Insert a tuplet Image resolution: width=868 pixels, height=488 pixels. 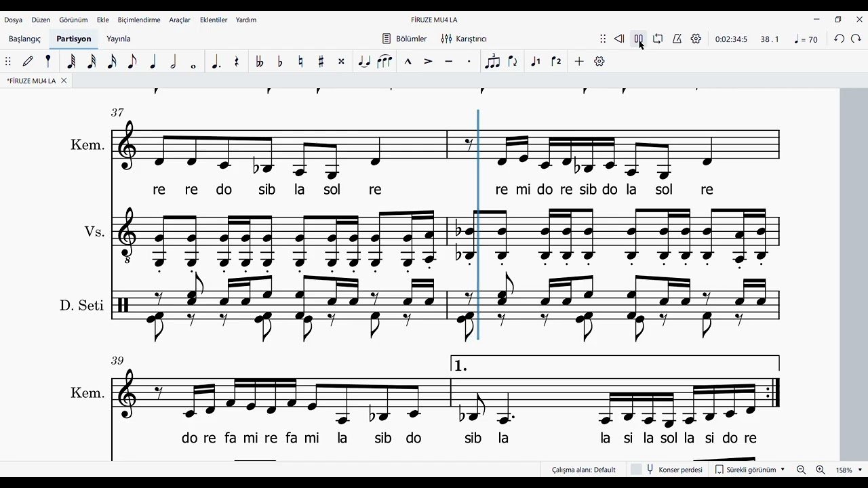(x=492, y=61)
